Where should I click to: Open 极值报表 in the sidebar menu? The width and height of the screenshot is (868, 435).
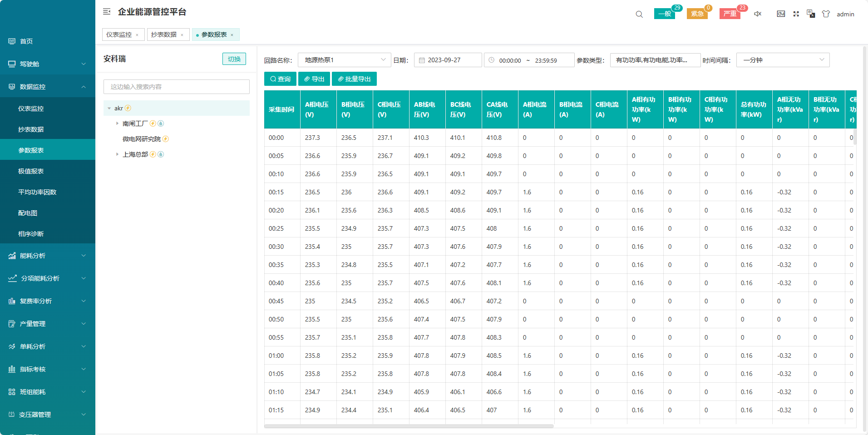point(31,171)
